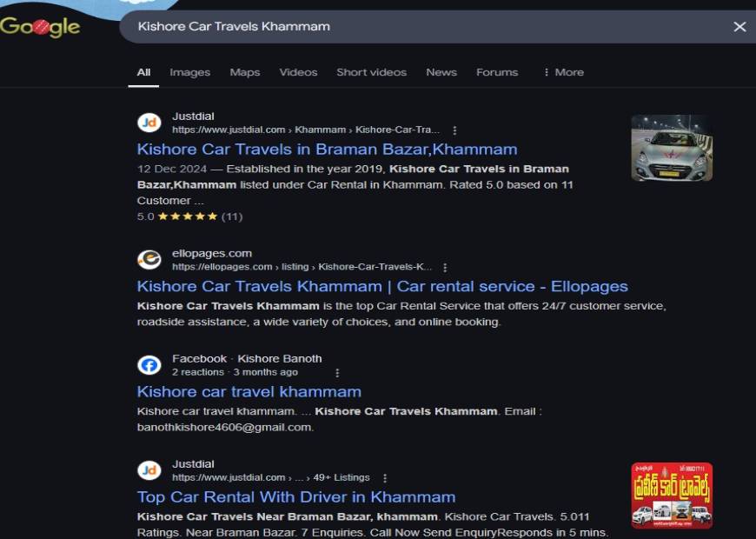Open three-dot menu for Kishore-Car-Tra... Justdial result
This screenshot has width=756, height=539.
tap(454, 130)
